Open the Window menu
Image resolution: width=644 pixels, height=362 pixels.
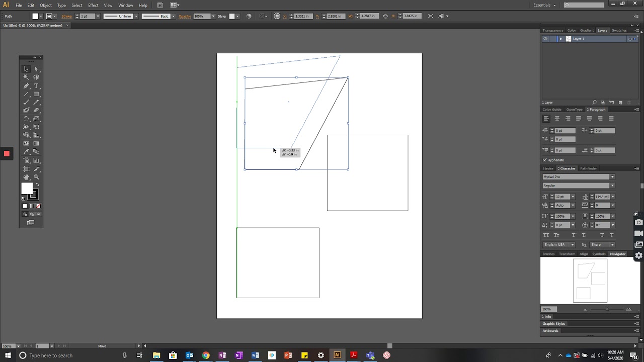pyautogui.click(x=126, y=5)
